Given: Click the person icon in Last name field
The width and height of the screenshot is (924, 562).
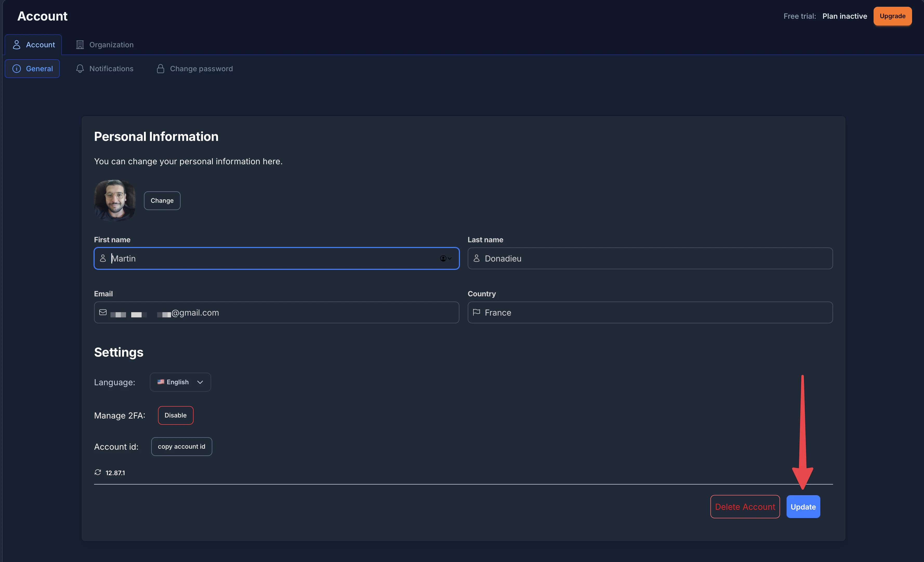Looking at the screenshot, I should 476,258.
